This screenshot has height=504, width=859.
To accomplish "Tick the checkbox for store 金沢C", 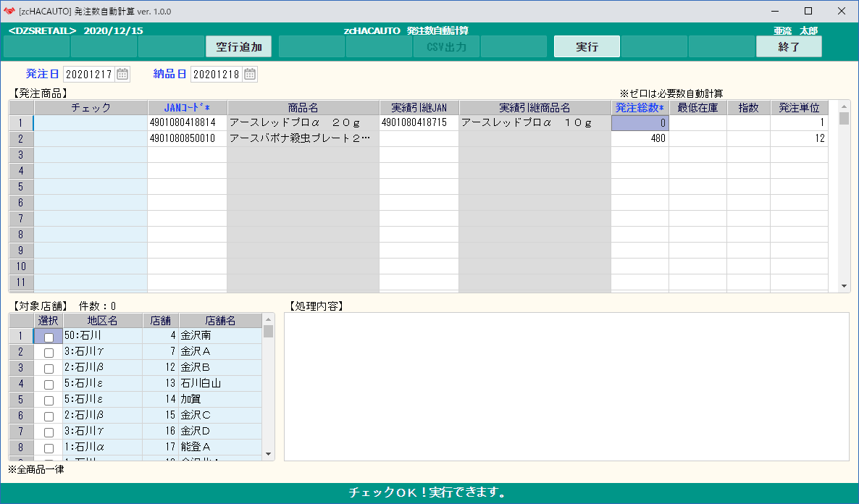I will pyautogui.click(x=49, y=416).
